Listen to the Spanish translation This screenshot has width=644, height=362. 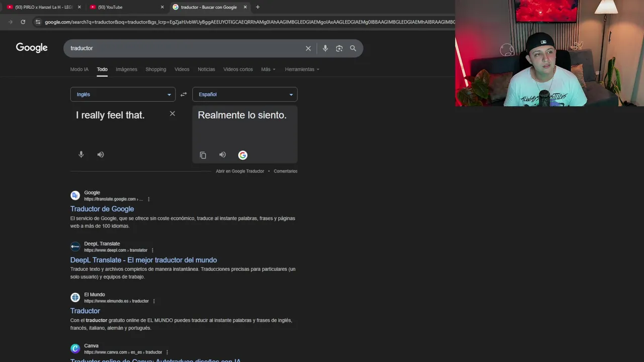coord(222,155)
